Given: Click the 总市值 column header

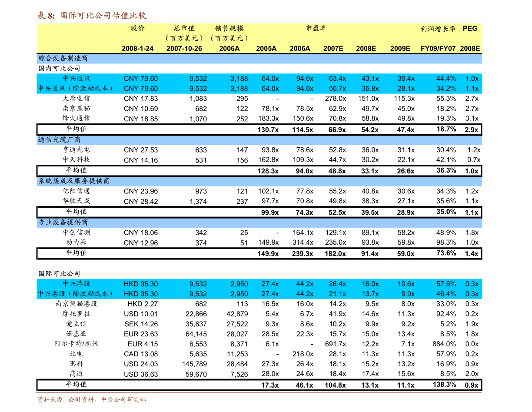Looking at the screenshot, I should click(184, 29).
